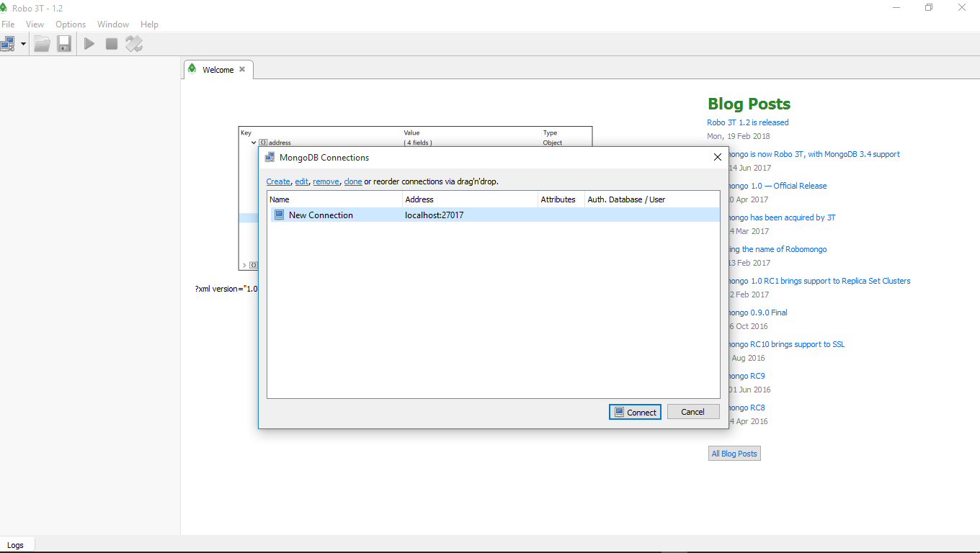
Task: Click the All Blog Posts button
Action: coord(734,454)
